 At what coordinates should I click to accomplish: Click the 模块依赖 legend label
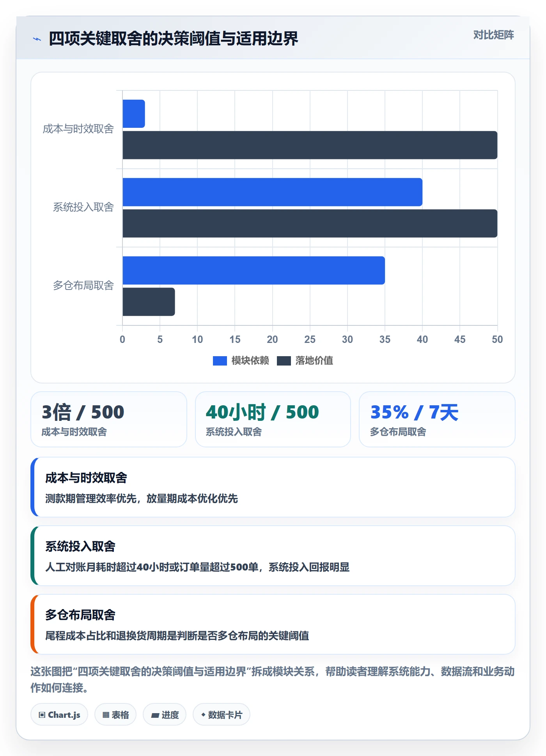[x=250, y=361]
